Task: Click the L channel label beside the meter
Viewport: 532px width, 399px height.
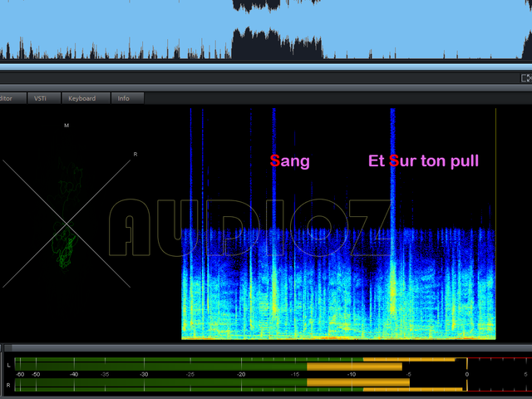Action: (8, 365)
